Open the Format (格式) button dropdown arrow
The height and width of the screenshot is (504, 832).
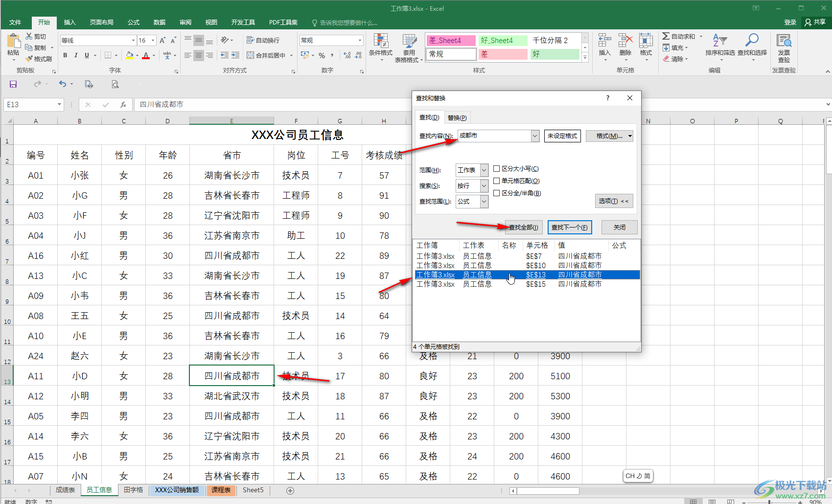point(630,136)
